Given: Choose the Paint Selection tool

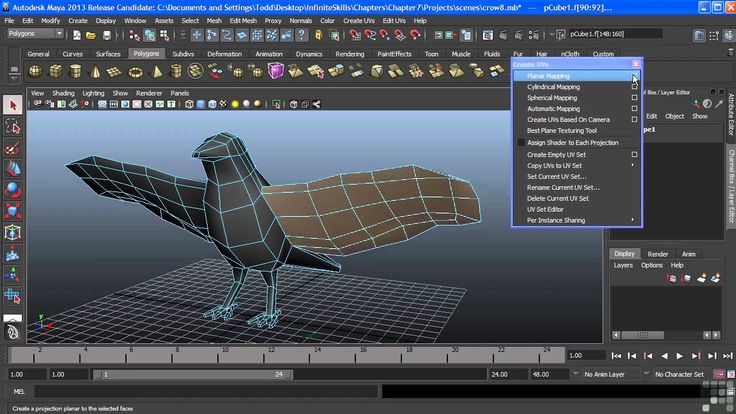Looking at the screenshot, I should 13,147.
